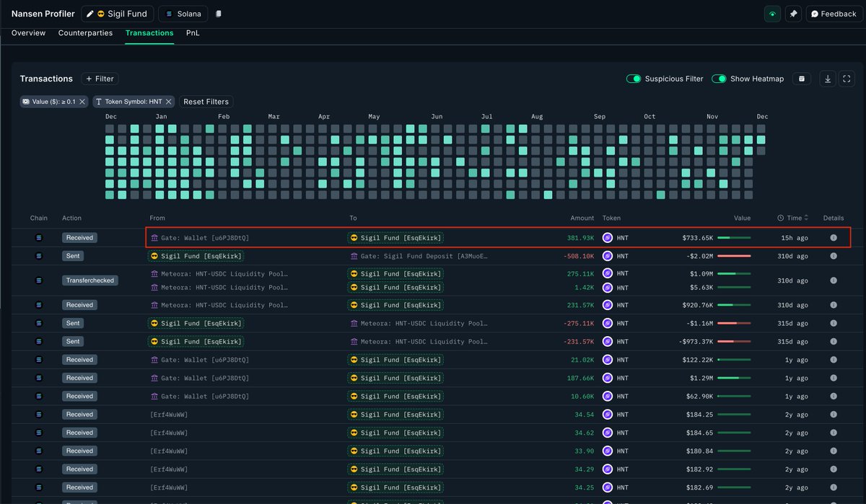
Task: Open details info icon for 381.93K row
Action: [834, 238]
